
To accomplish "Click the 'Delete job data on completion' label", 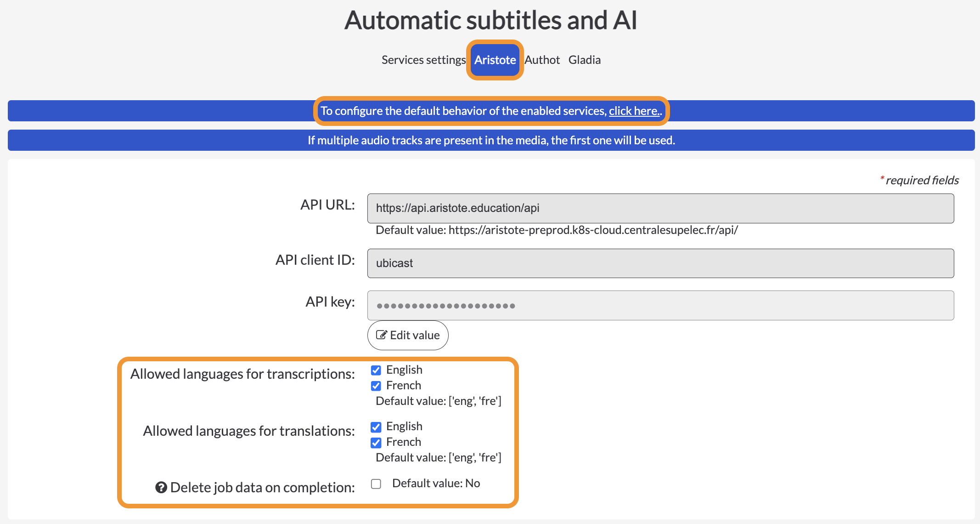I will 262,487.
